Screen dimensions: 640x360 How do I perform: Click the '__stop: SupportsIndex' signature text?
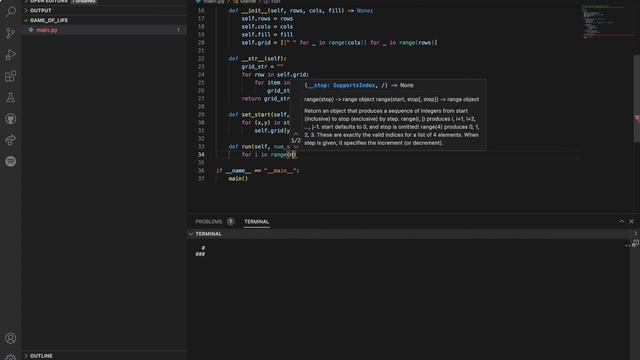pyautogui.click(x=341, y=85)
